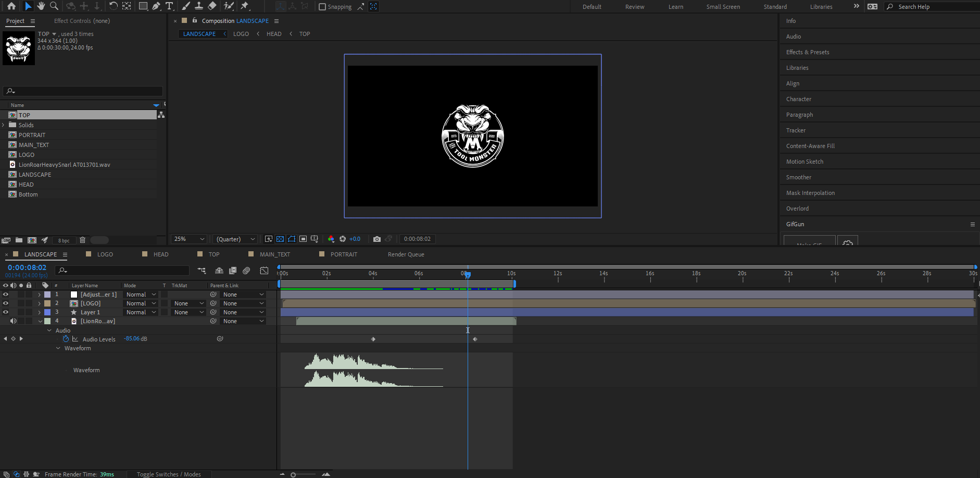Open composition flowchart icon in timeline
This screenshot has height=478, width=980.
[202, 271]
